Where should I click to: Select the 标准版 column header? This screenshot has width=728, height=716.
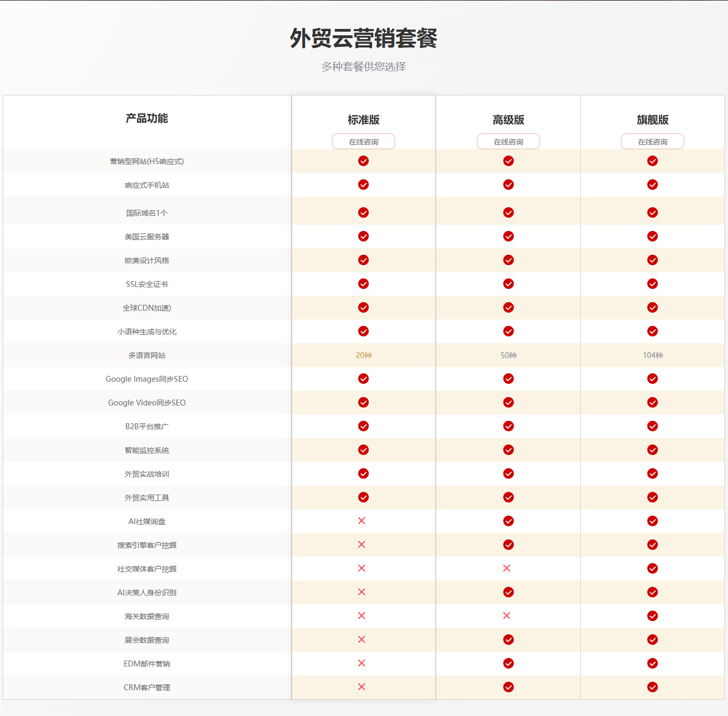(363, 120)
